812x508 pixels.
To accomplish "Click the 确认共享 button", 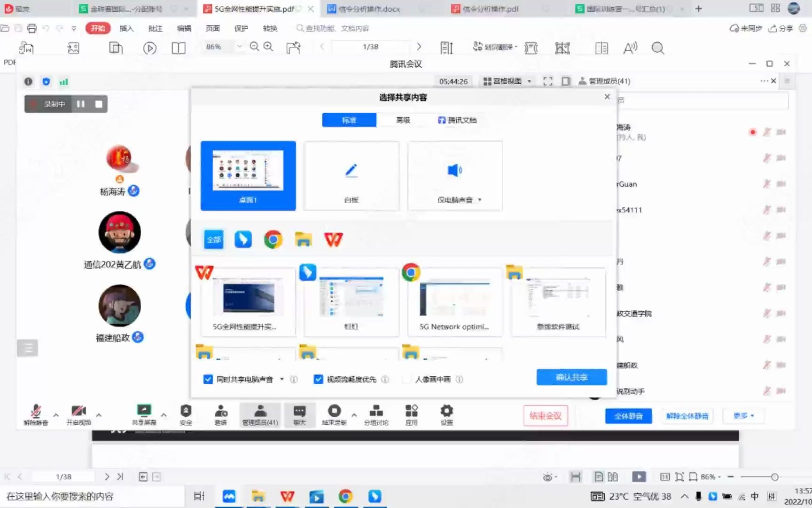I will pos(571,377).
